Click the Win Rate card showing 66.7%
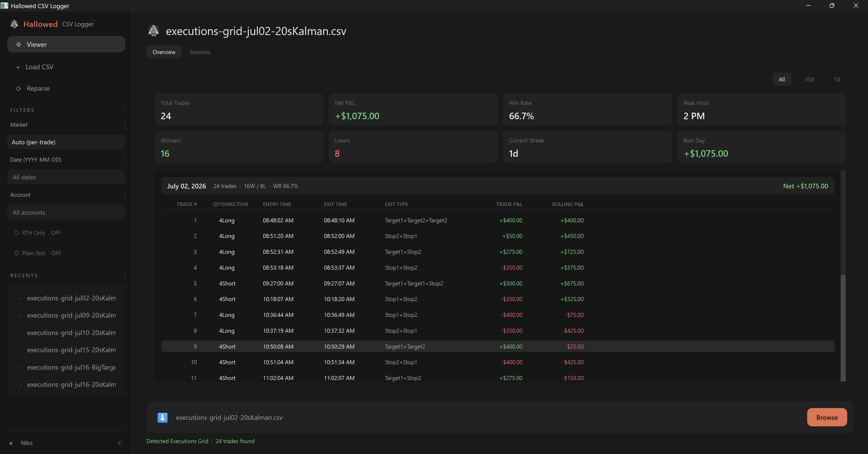 pos(587,109)
